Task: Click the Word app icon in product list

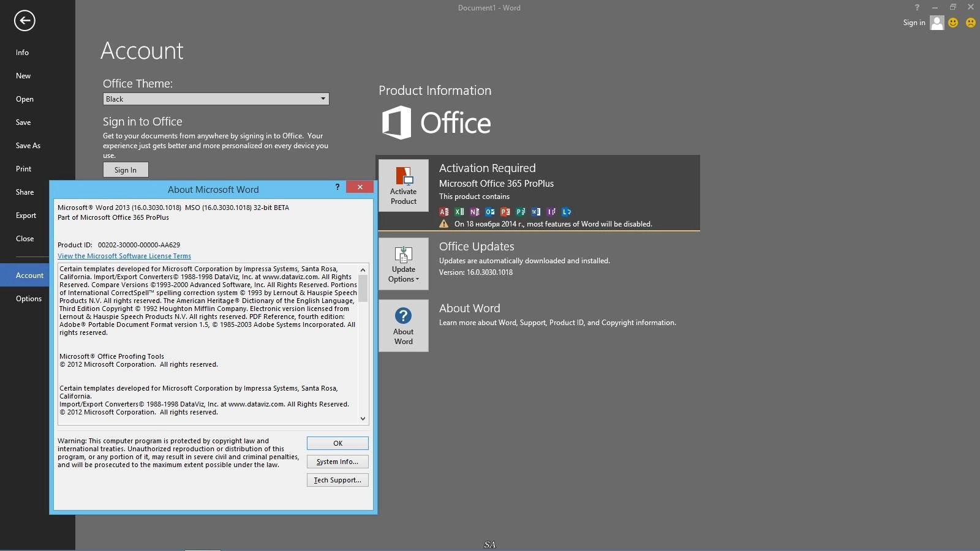Action: [536, 212]
